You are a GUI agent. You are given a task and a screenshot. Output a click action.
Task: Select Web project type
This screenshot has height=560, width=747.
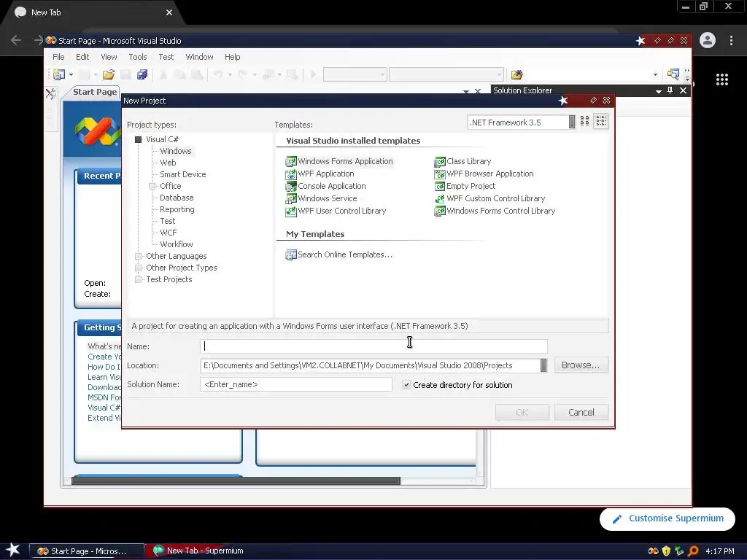click(x=168, y=163)
